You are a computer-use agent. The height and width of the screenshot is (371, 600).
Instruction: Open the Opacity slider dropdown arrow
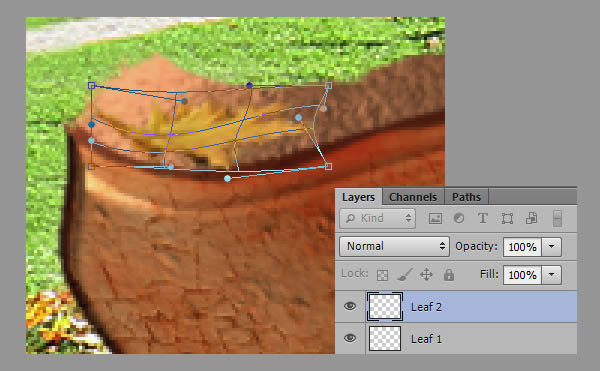pyautogui.click(x=551, y=247)
